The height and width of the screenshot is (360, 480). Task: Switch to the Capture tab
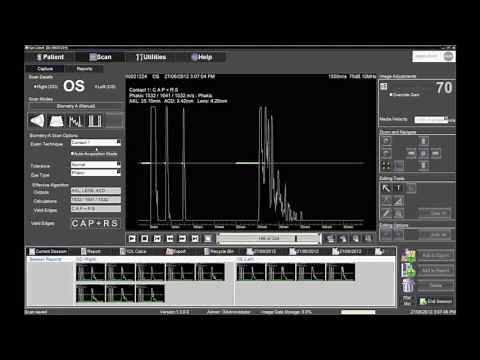45,69
